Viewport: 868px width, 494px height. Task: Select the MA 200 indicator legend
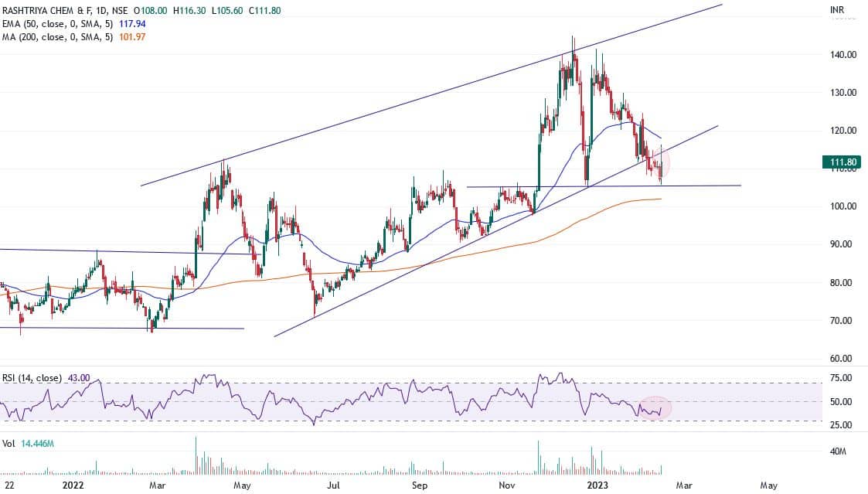(56, 36)
